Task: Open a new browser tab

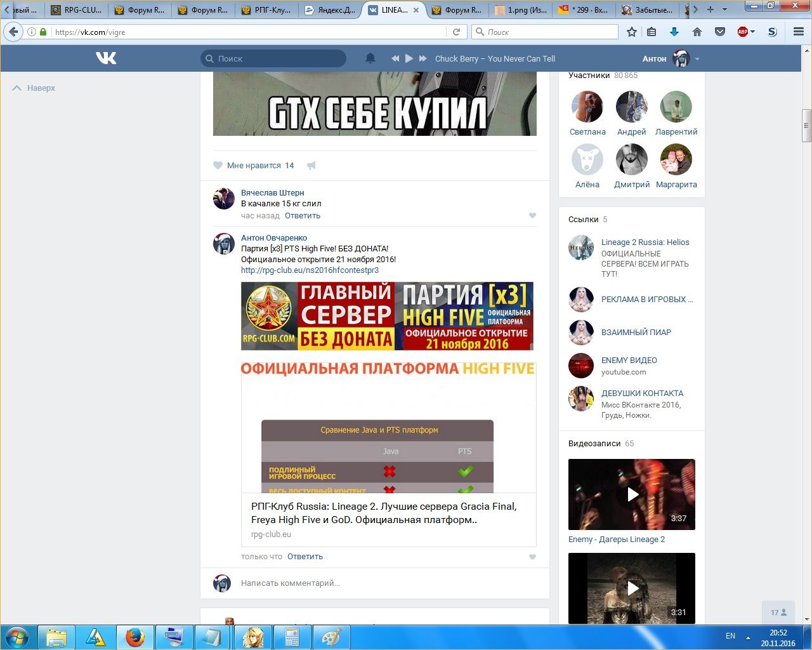Action: (x=710, y=10)
